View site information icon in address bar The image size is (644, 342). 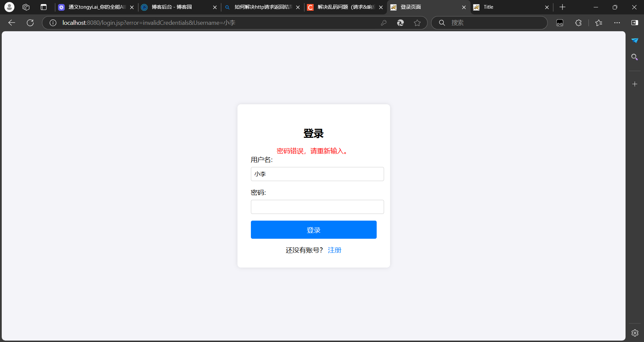(53, 23)
